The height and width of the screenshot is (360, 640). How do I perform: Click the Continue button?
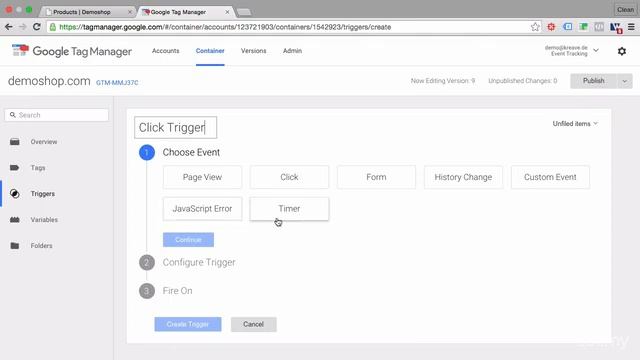point(188,240)
